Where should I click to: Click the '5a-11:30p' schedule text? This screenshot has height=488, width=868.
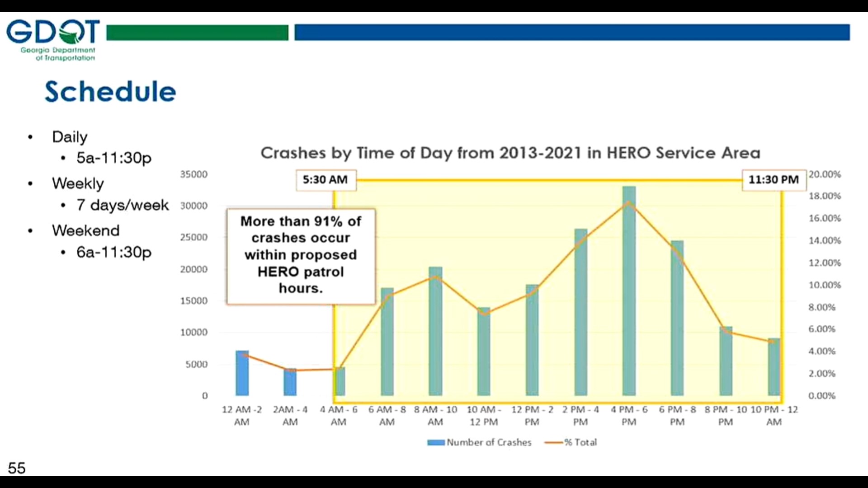click(113, 158)
